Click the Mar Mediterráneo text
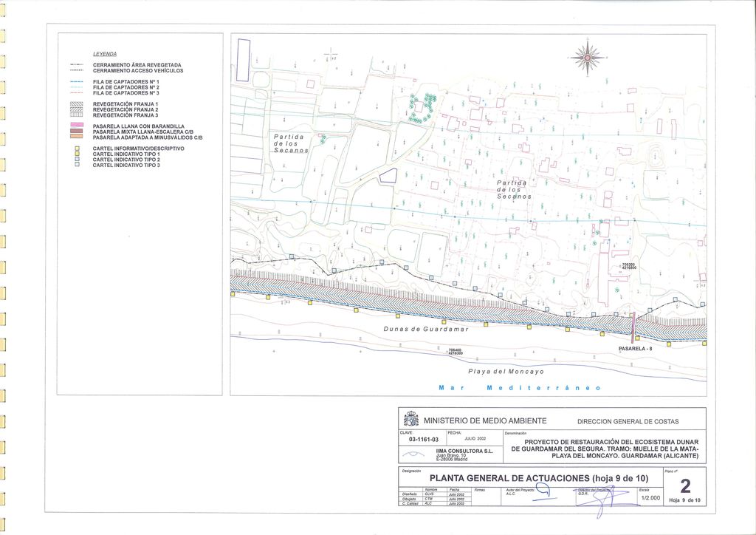This screenshot has height=535, width=756. 519,388
